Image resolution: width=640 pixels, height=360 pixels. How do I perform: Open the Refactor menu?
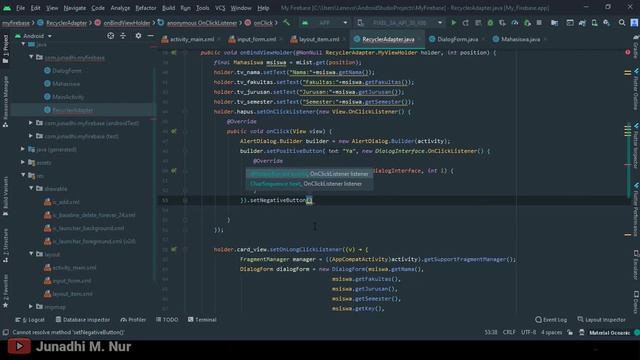coord(146,8)
